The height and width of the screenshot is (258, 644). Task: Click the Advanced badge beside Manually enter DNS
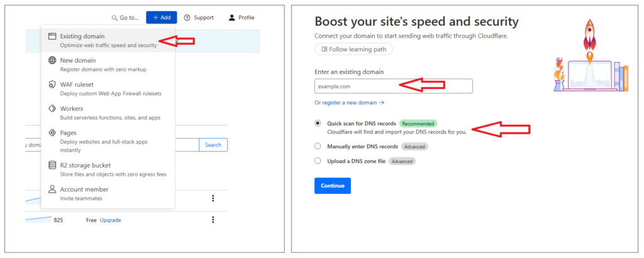click(415, 146)
